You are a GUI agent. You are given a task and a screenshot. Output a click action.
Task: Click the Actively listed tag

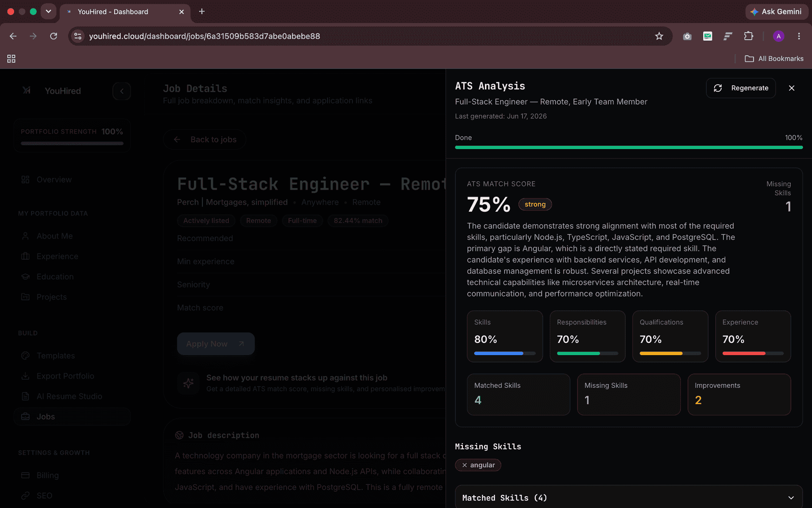206,221
